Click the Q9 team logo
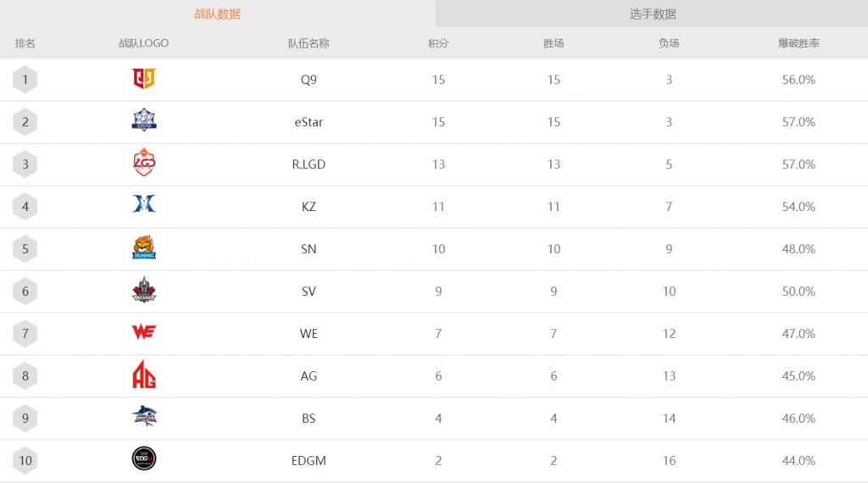Viewport: 868px width, 483px height. tap(144, 79)
